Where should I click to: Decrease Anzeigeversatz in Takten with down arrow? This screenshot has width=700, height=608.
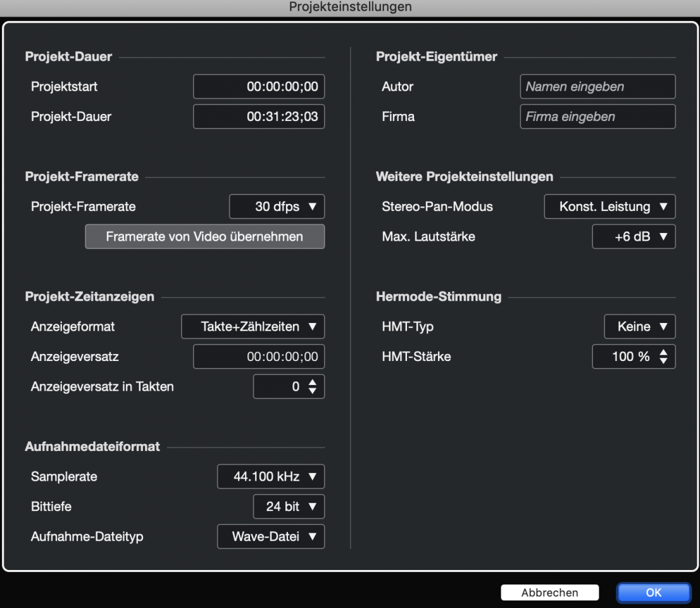pos(313,391)
